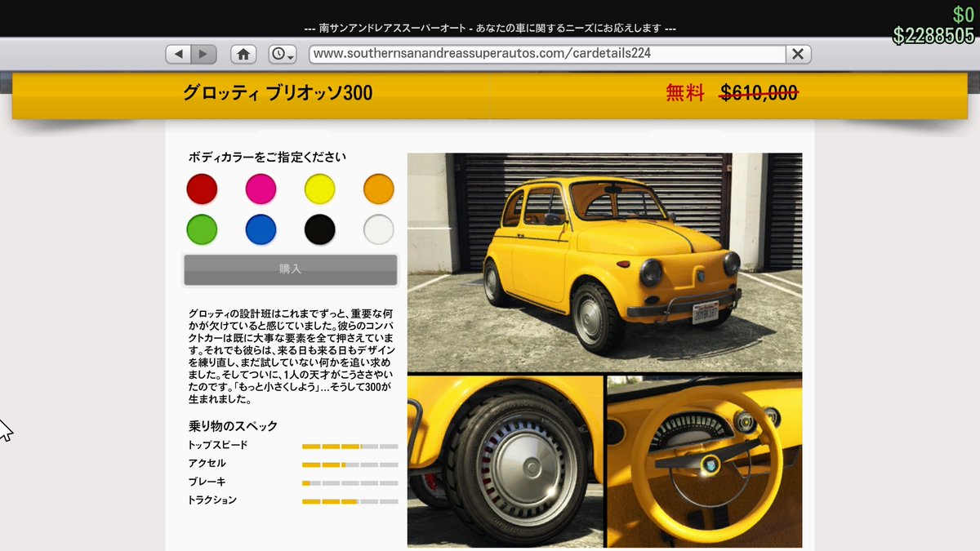Image resolution: width=980 pixels, height=551 pixels.
Task: Go to the browser home page
Action: pos(243,54)
